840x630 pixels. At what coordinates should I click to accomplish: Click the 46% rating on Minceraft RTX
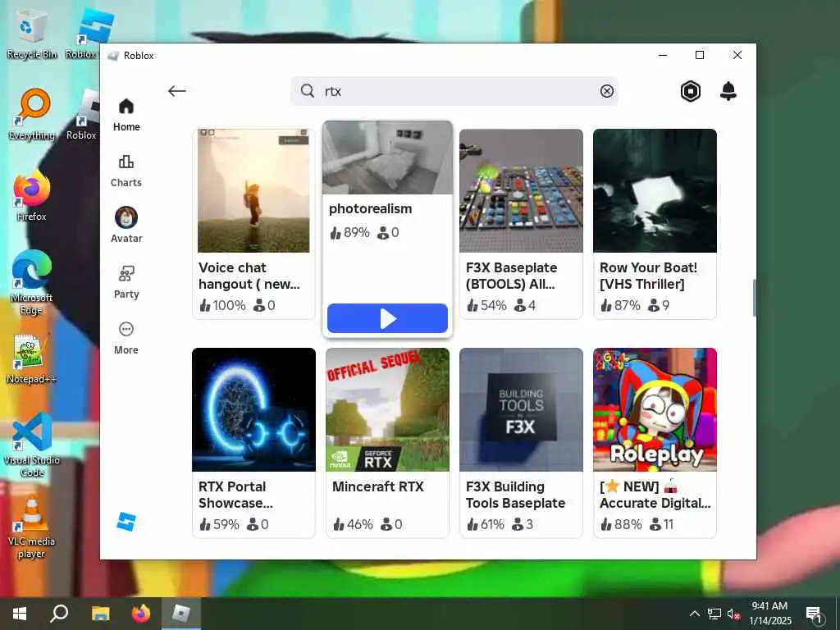(353, 524)
